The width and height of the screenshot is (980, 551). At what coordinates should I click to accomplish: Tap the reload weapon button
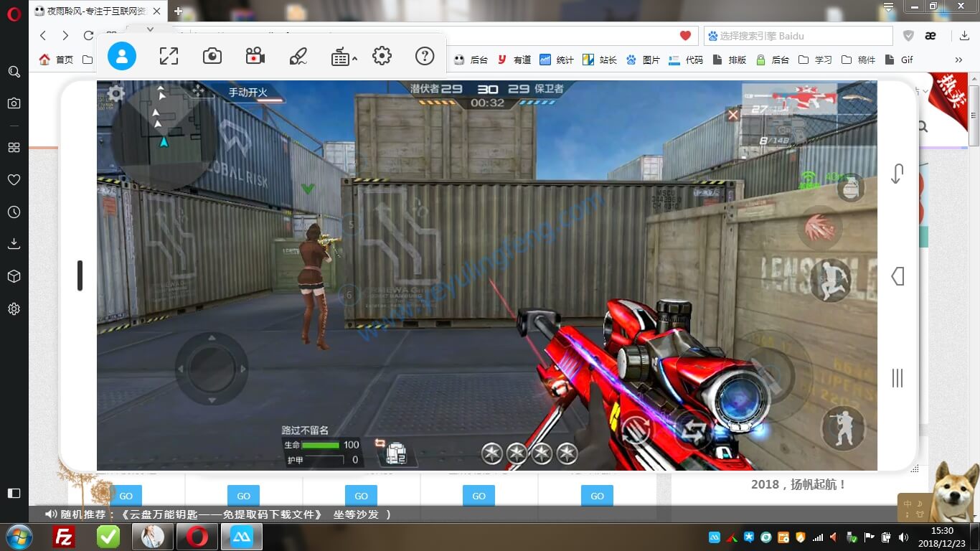pyautogui.click(x=636, y=431)
